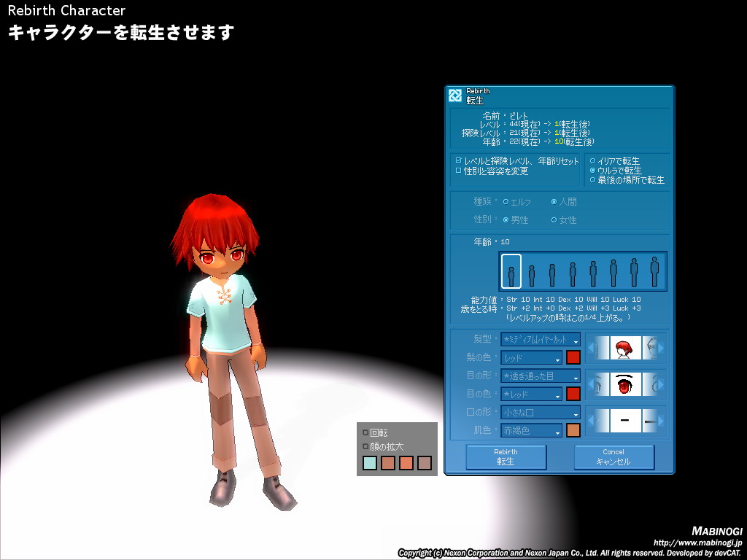Click next mouth shape arrow

coord(661,421)
